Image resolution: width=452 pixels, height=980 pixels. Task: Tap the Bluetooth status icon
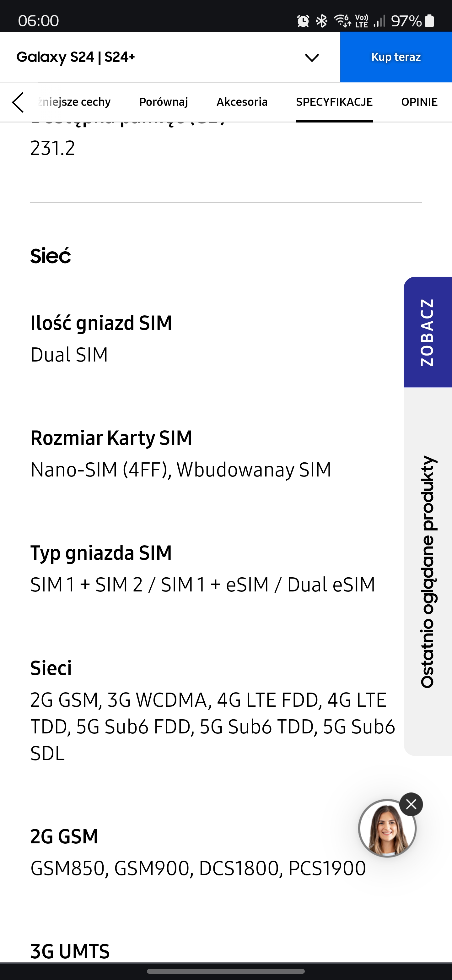click(x=321, y=21)
